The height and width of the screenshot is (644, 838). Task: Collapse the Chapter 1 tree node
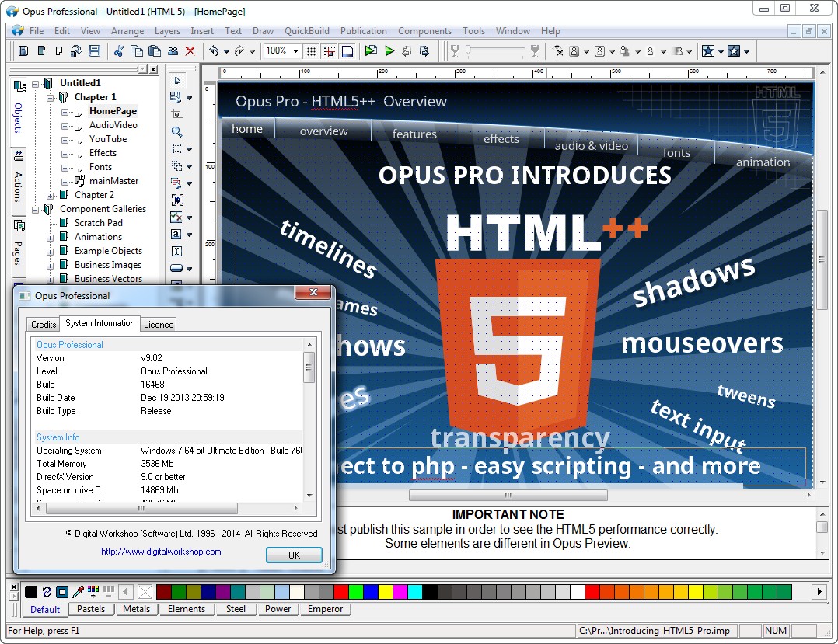point(51,97)
